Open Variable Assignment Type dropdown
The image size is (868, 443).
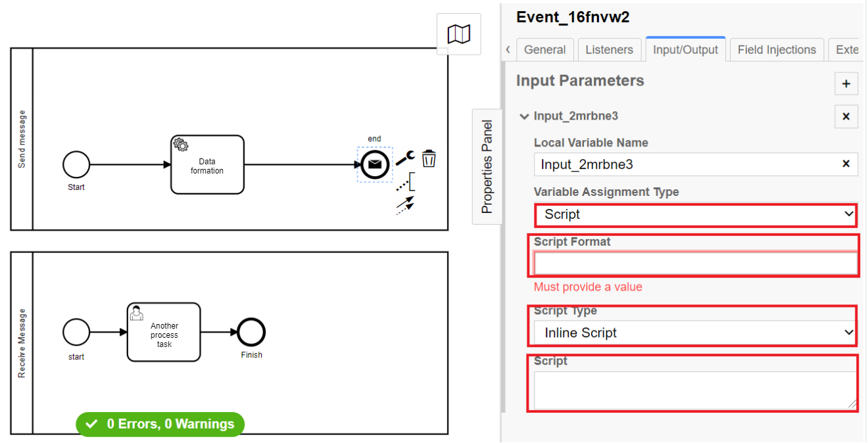coord(696,214)
